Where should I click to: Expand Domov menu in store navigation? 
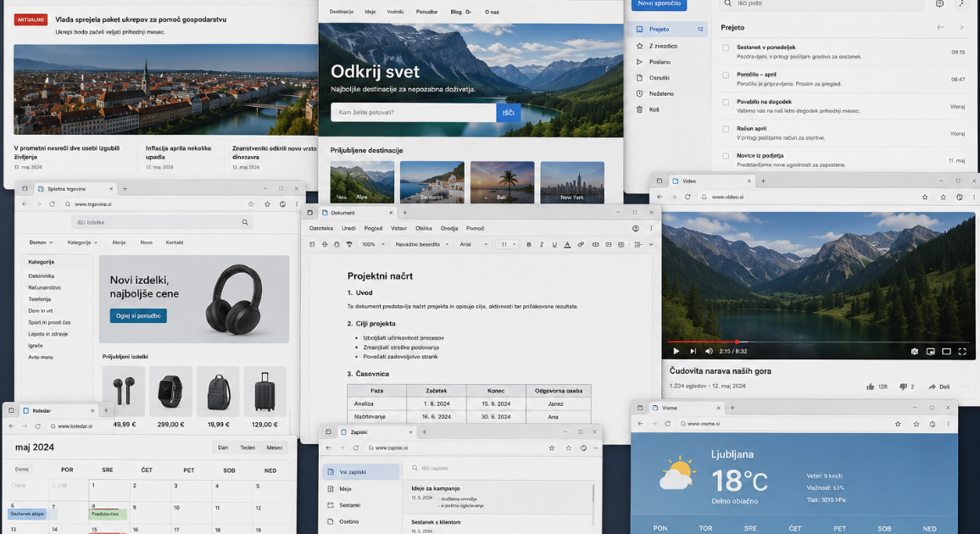41,242
